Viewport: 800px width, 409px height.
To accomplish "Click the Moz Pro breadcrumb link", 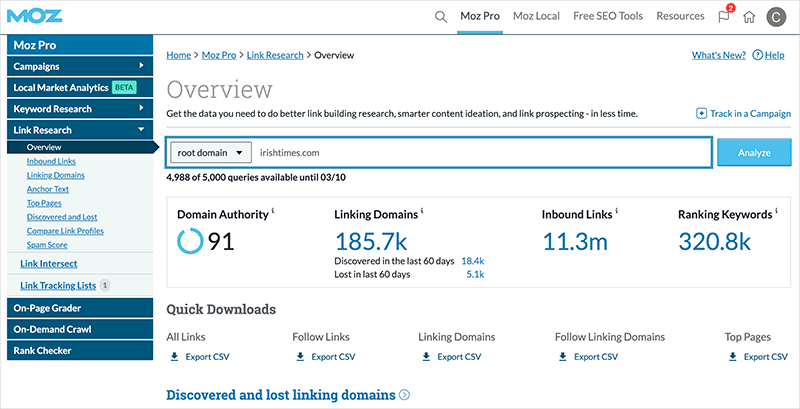I will (x=219, y=55).
